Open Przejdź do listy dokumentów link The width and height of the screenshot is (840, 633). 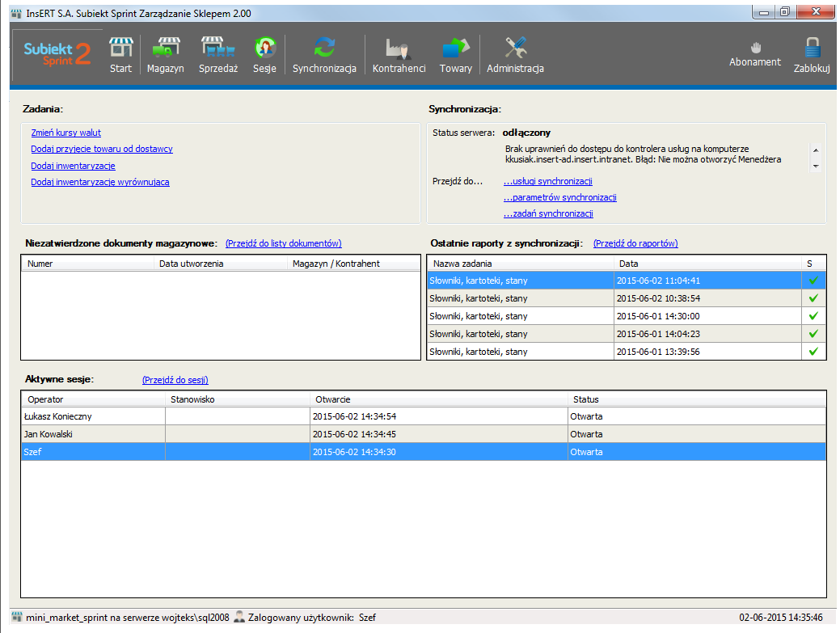(x=284, y=243)
